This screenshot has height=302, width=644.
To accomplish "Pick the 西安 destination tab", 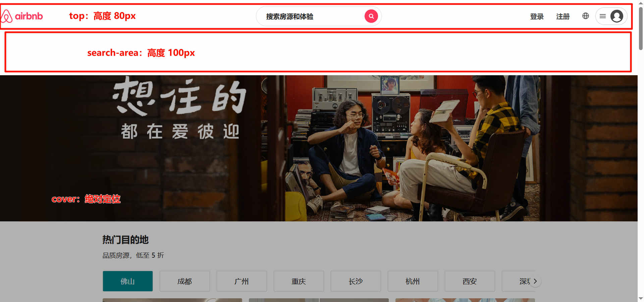I will tap(470, 281).
